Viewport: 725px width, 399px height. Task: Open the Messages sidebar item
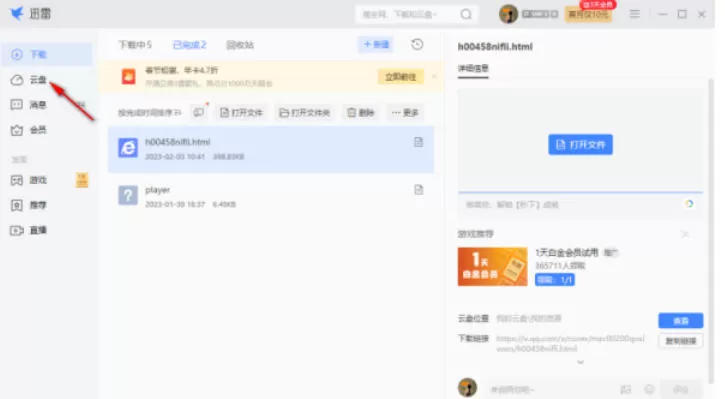[x=29, y=105]
